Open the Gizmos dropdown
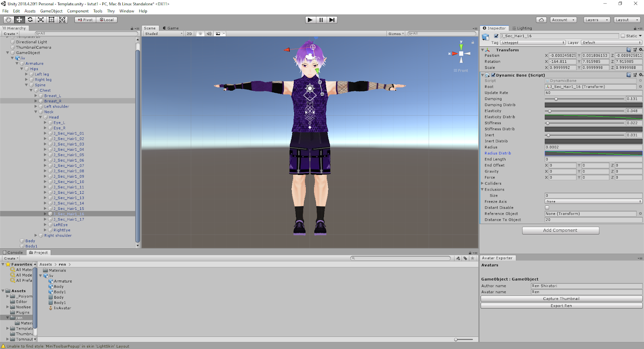The image size is (644, 349). pyautogui.click(x=396, y=34)
